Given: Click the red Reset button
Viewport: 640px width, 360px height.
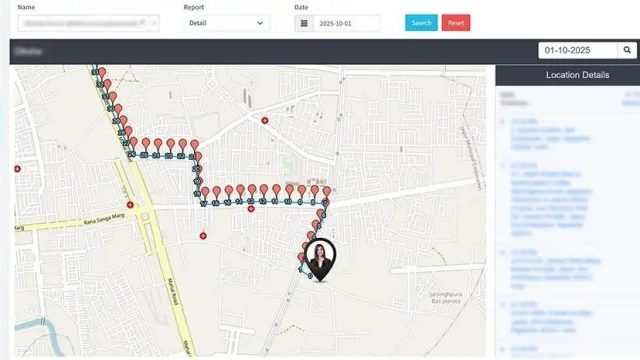Looking at the screenshot, I should click(456, 23).
